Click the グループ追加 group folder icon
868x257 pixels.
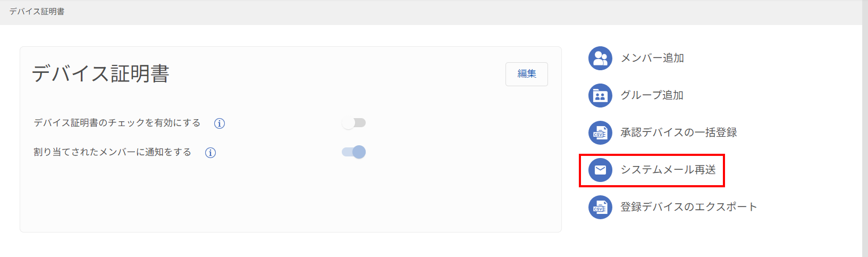[x=600, y=95]
